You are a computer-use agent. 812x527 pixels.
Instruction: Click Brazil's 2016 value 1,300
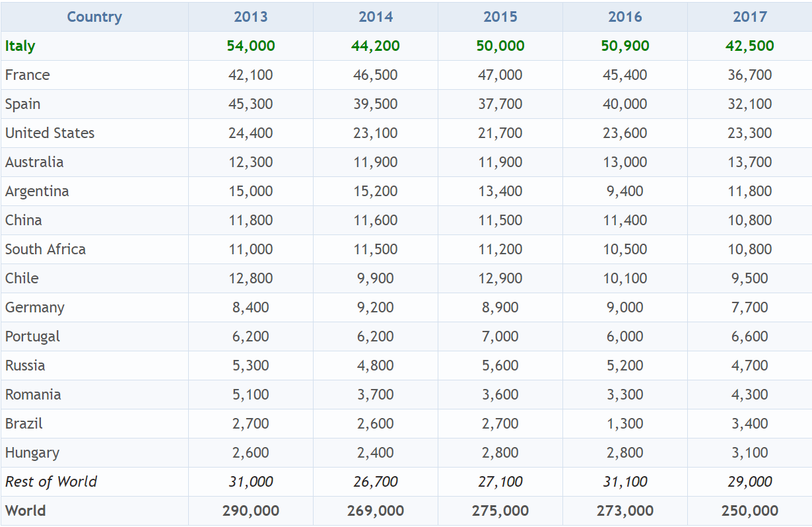[x=625, y=424]
